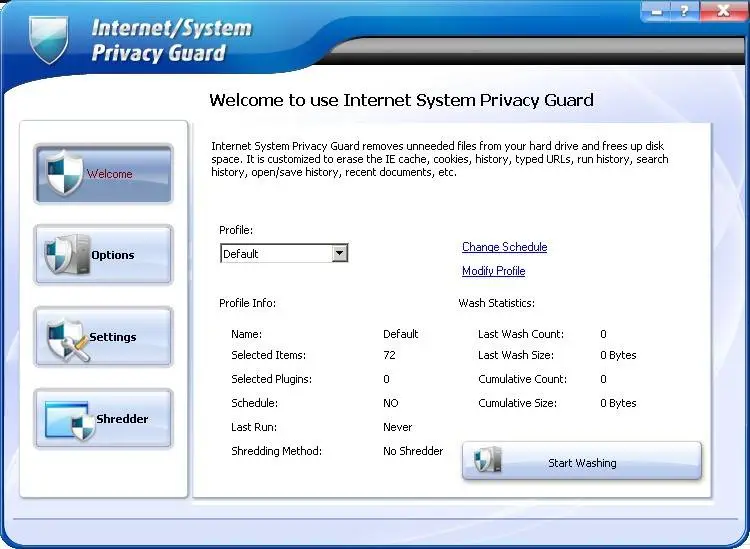Click the Shredding Method label
The image size is (750, 549).
276,450
